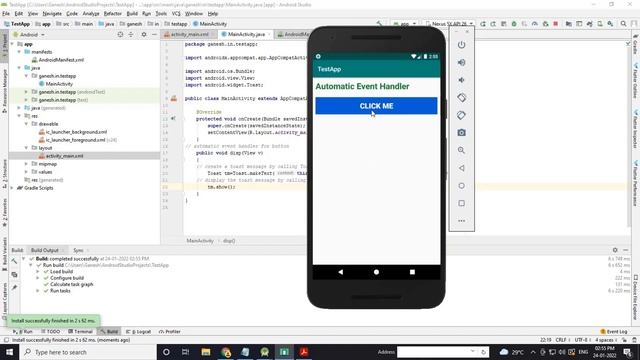Click the Make Project hammer icon in the toolbar

(x=379, y=24)
